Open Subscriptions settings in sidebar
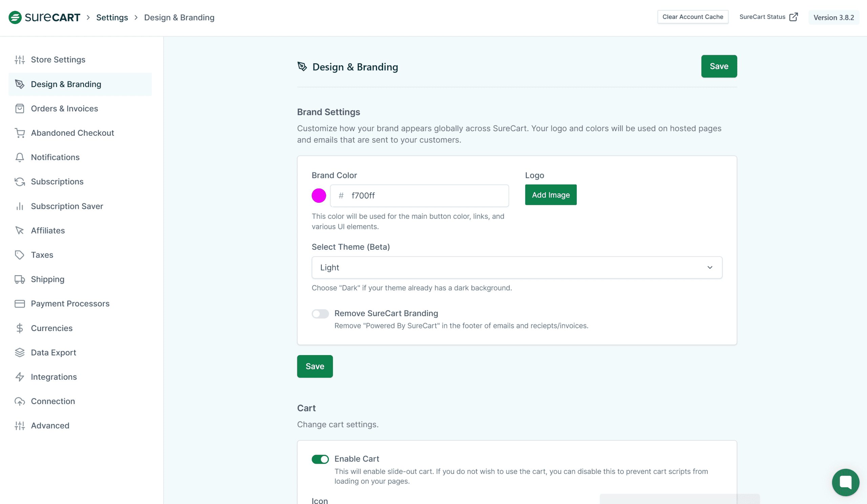The width and height of the screenshot is (867, 504). point(57,182)
